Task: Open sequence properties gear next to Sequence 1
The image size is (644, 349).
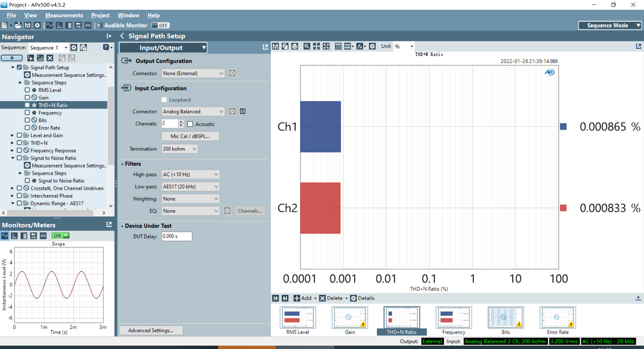Action: 74,48
